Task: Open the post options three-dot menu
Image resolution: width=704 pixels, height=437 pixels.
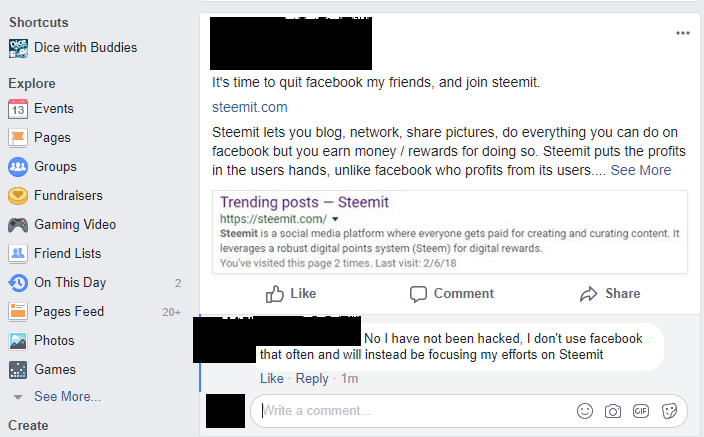Action: pos(682,33)
